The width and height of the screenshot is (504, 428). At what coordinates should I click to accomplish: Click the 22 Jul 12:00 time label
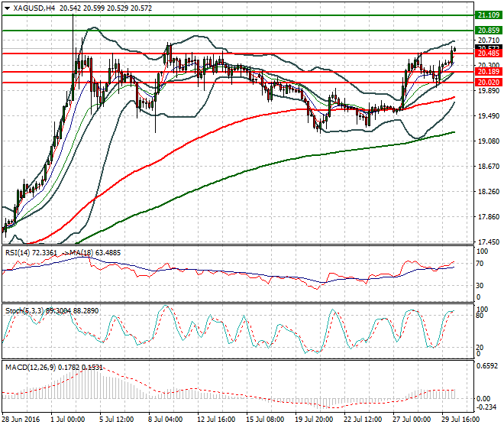(363, 420)
